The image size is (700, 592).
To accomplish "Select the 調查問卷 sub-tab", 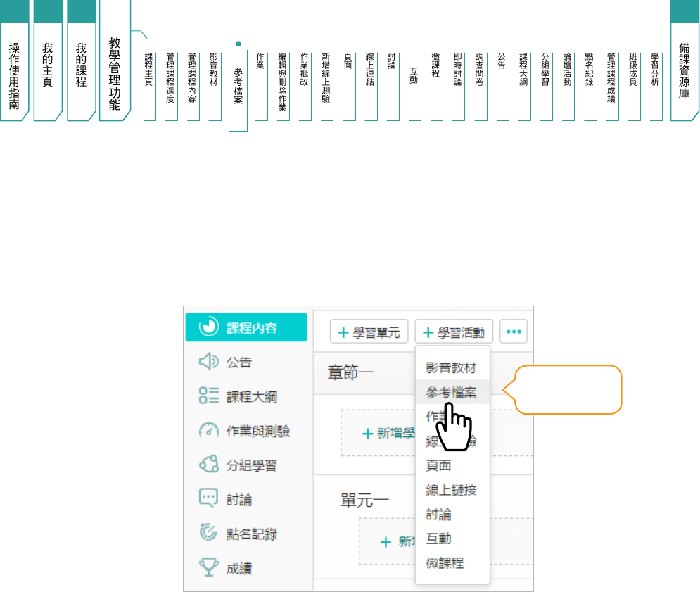I will pyautogui.click(x=480, y=87).
